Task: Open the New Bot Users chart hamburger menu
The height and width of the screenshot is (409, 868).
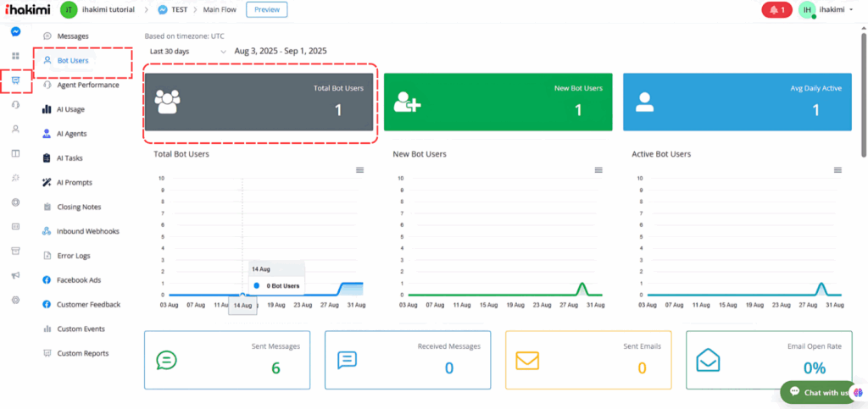Action: (599, 170)
